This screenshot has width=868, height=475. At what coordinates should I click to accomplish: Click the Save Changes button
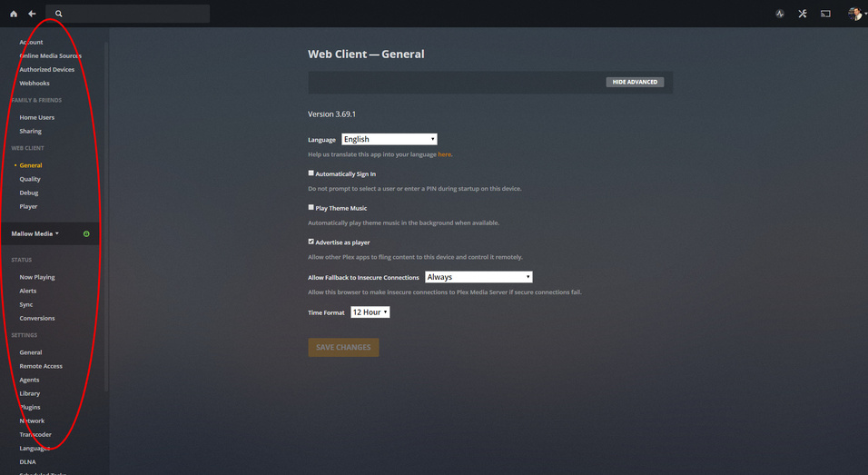343,347
